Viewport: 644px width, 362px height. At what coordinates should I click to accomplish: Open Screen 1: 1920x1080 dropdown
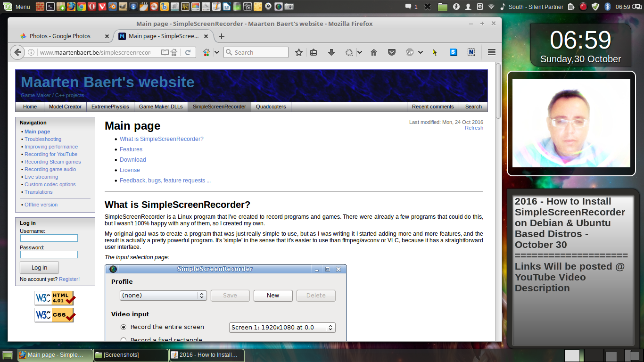point(282,328)
